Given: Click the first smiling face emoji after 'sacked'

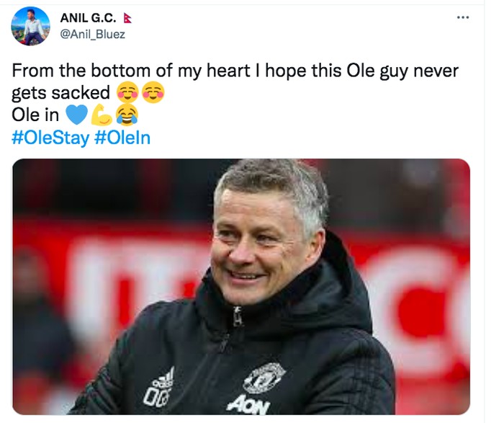Looking at the screenshot, I should [x=127, y=93].
